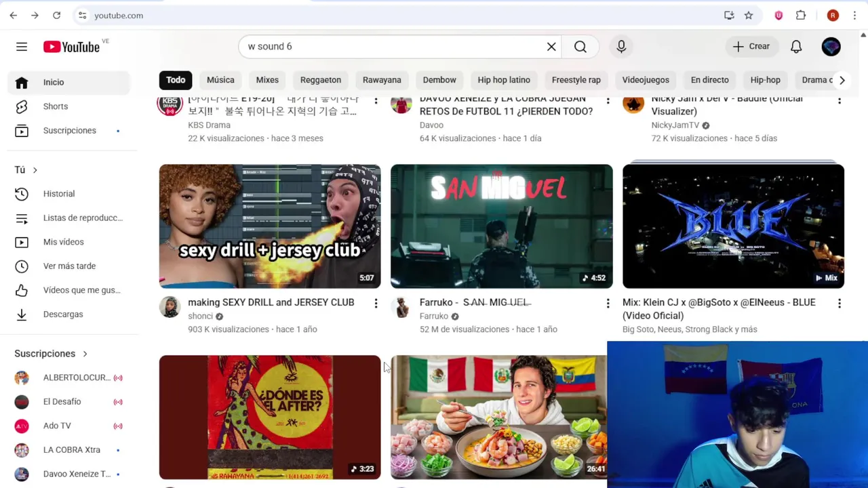Select the Rawayana filter chip
The image size is (868, 488).
[x=382, y=80]
